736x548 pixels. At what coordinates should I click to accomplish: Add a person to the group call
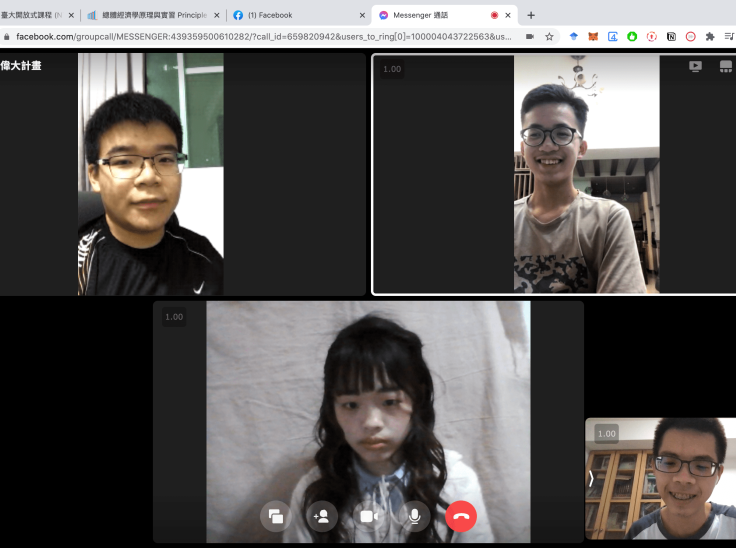pyautogui.click(x=322, y=517)
